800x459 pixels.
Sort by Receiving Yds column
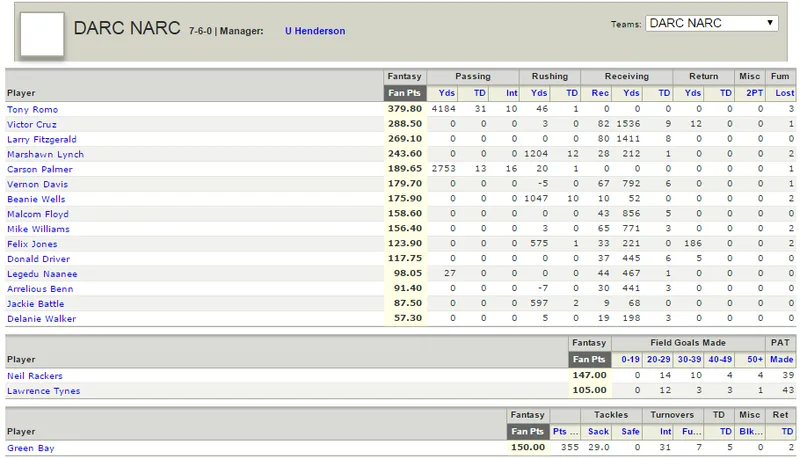click(x=631, y=93)
